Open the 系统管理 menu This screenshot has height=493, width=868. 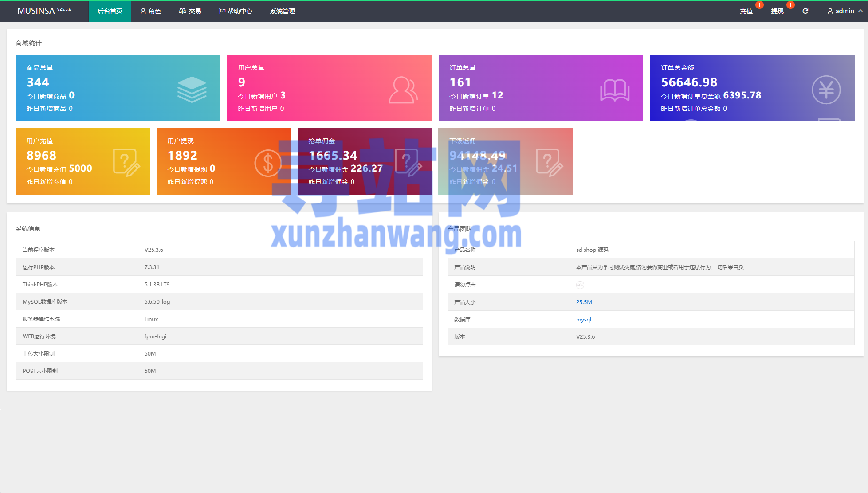(283, 11)
